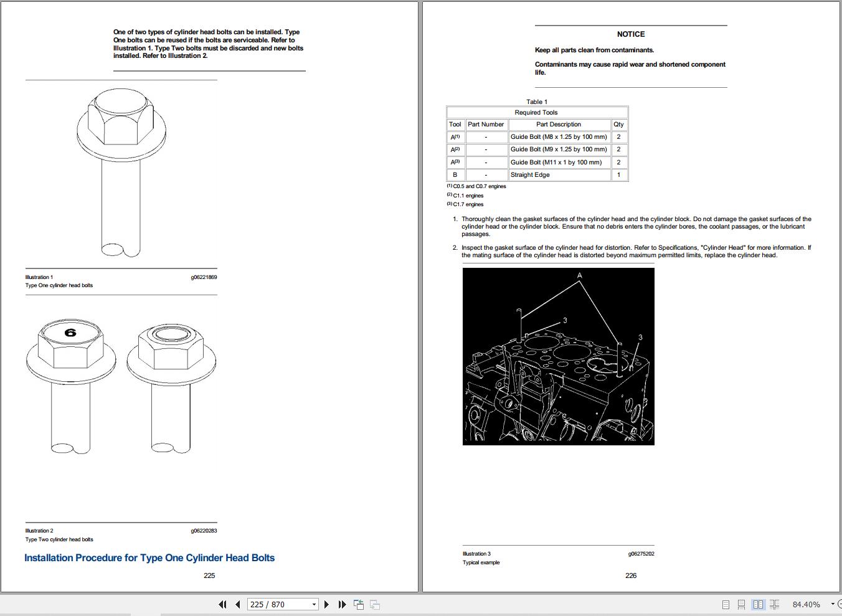This screenshot has width=842, height=616.
Task: Click the next view icon
Action: [x=374, y=604]
